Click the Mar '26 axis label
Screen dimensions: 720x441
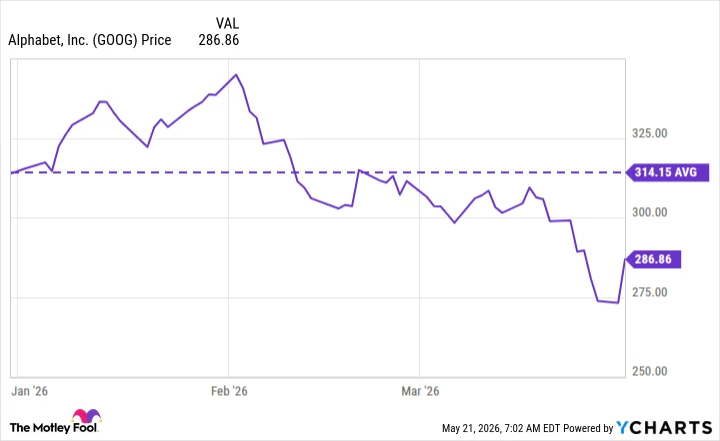pyautogui.click(x=420, y=391)
